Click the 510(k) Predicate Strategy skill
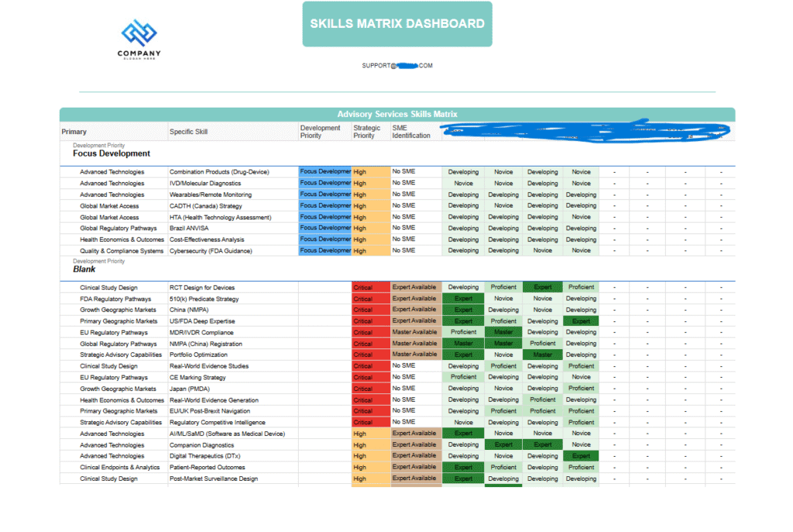 coord(204,299)
